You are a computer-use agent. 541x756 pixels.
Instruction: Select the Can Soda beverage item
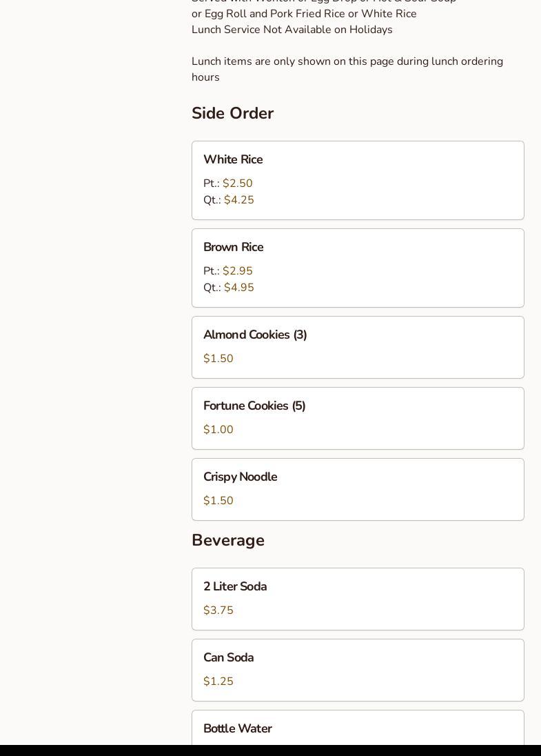click(228, 658)
